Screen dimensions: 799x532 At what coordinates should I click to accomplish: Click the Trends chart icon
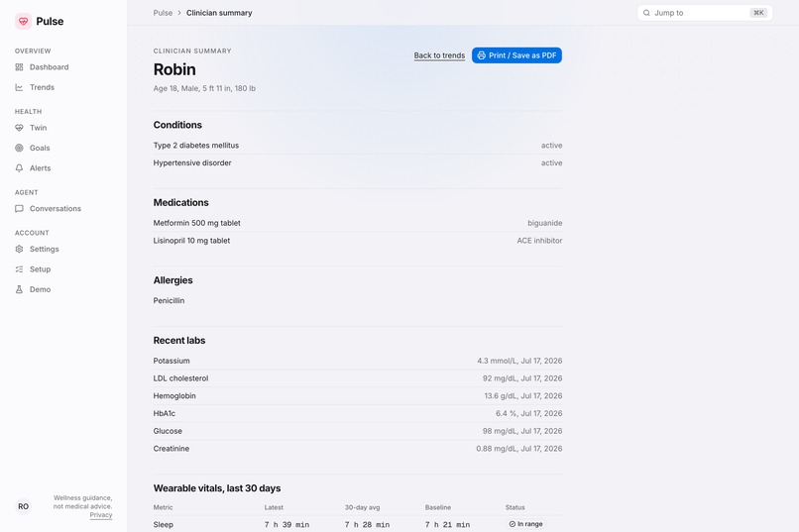[20, 87]
